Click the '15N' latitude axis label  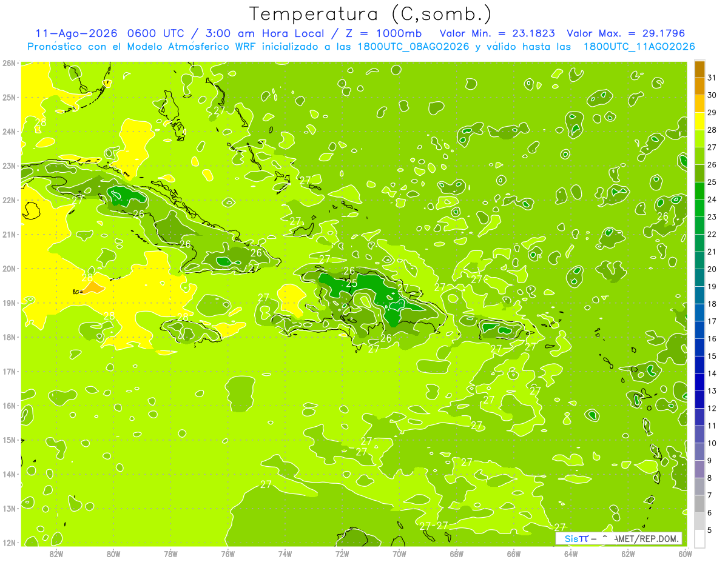pos(8,440)
